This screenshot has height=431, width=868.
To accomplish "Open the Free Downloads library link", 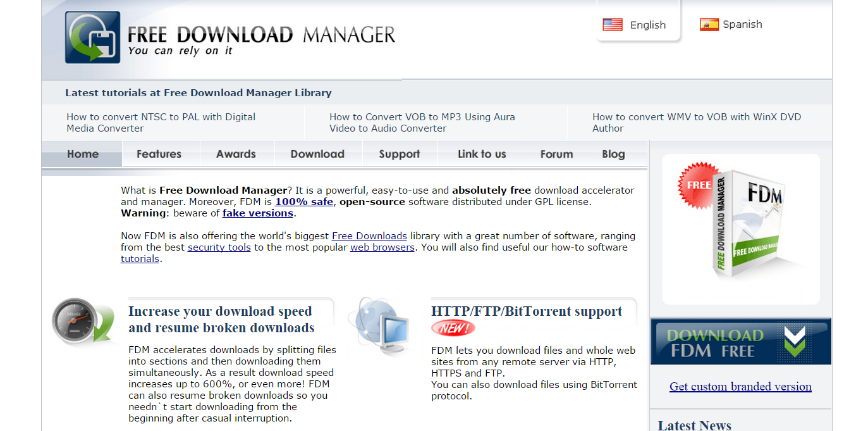I will (369, 236).
